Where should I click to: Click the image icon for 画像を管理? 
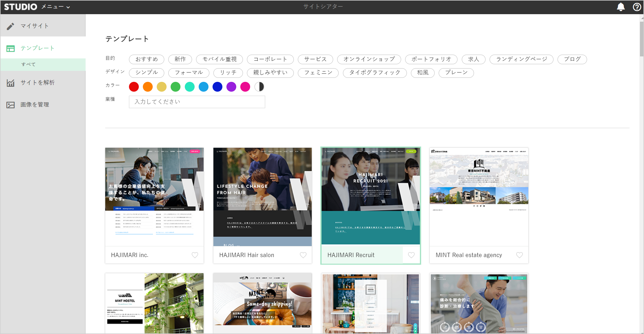(11, 105)
